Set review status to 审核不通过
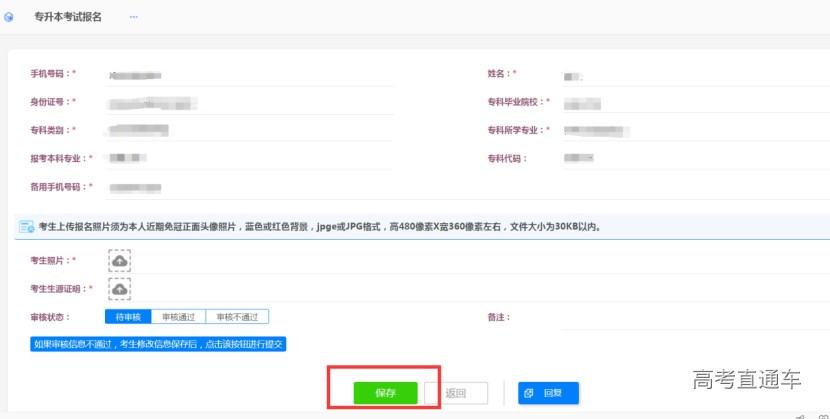Viewport: 830px width, 419px height. (237, 317)
